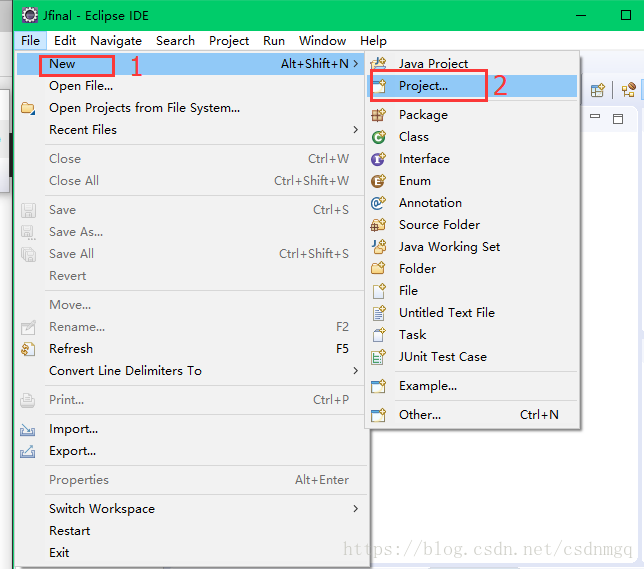Image resolution: width=644 pixels, height=569 pixels.
Task: Click the Java Working Set icon
Action: point(379,246)
